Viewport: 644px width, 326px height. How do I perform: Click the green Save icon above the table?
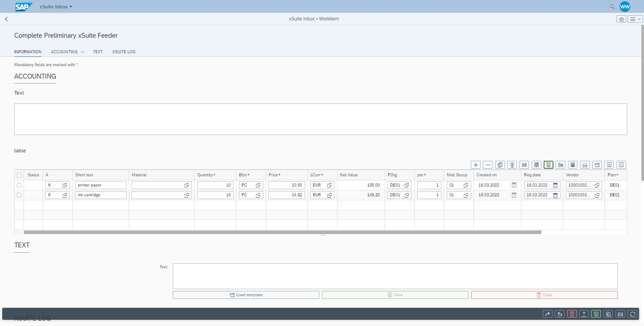coord(548,164)
